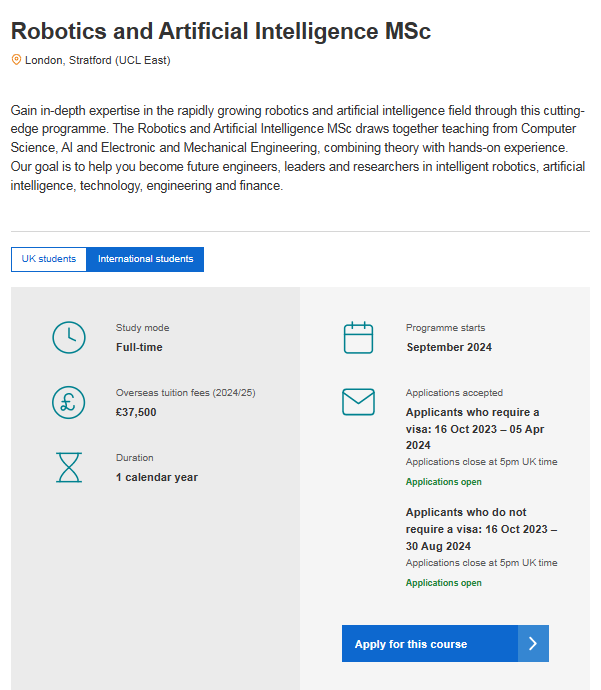The width and height of the screenshot is (601, 690).
Task: Click the chevron arrow on Apply button
Action: pos(533,644)
